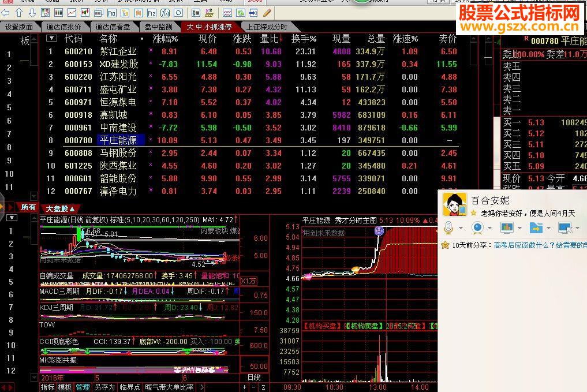
Task: Click the Z button below chart
Action: point(263,387)
